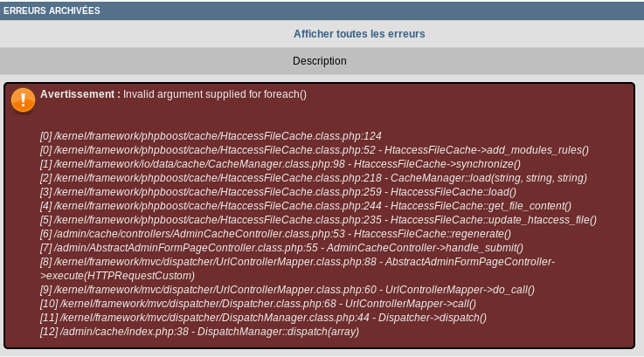Click the Description column header
Screen dimensions: 644x357
pyautogui.click(x=320, y=61)
